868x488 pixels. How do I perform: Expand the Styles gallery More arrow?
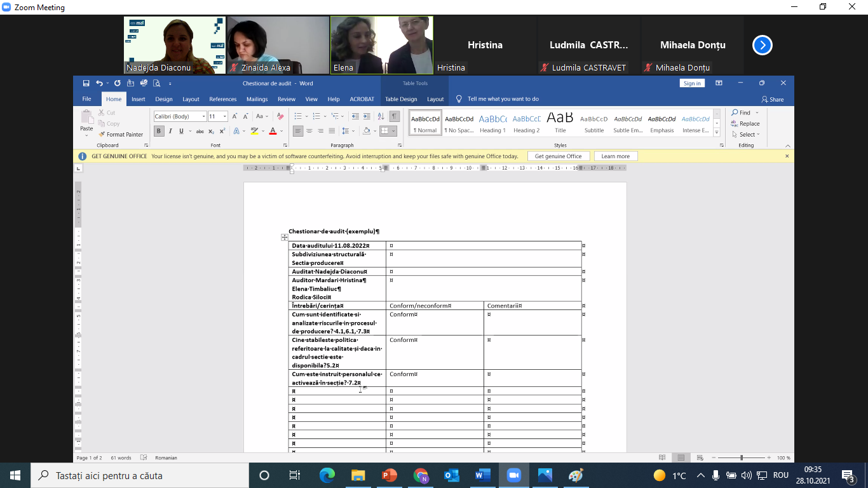tap(717, 133)
